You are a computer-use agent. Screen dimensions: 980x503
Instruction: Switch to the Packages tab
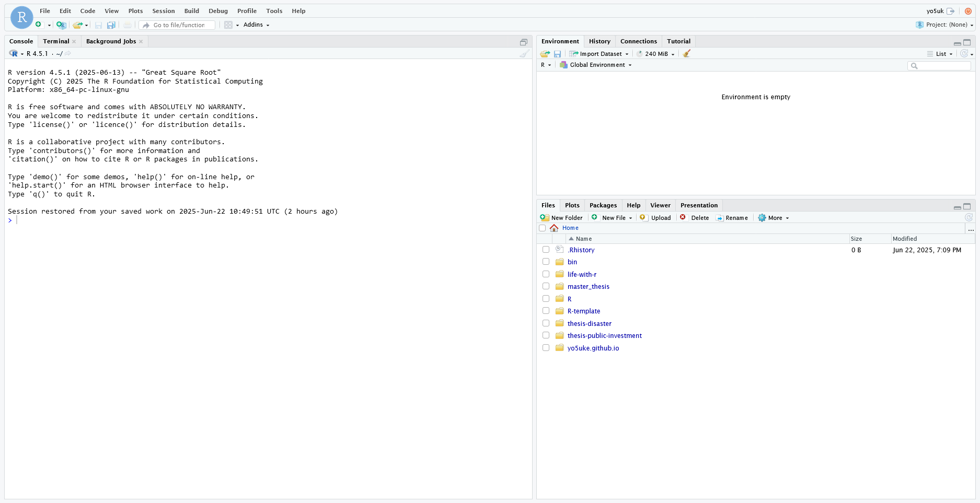(603, 205)
